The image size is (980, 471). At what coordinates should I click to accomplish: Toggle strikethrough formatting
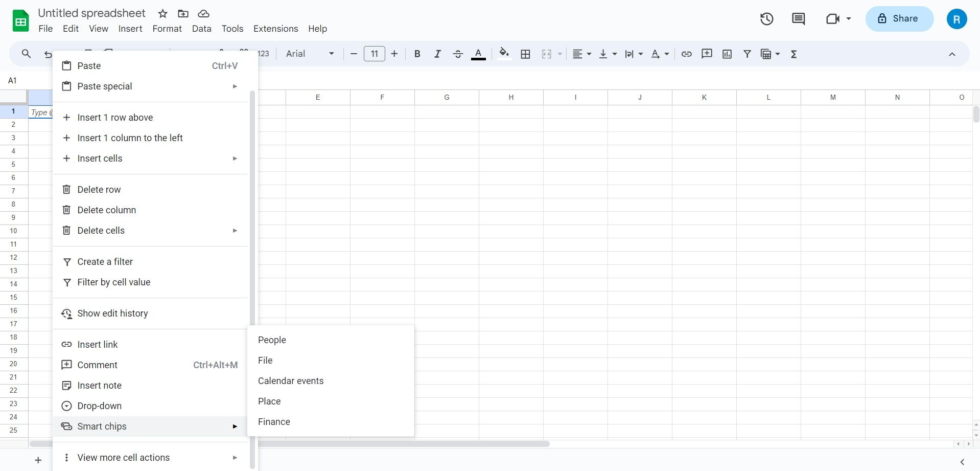coord(458,54)
